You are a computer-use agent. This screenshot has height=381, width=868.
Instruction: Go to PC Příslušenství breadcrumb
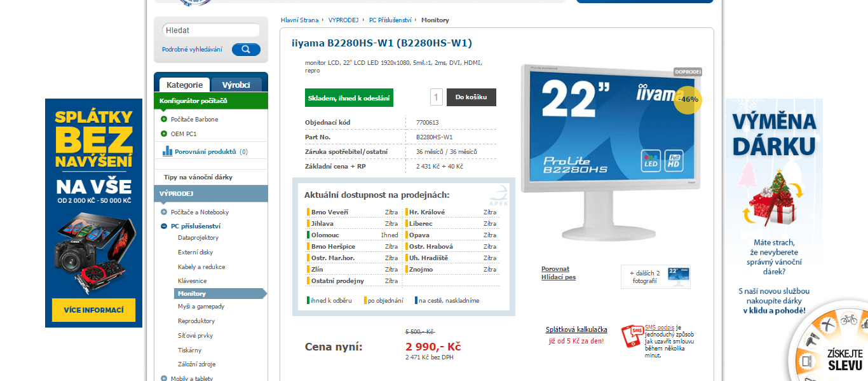[390, 20]
